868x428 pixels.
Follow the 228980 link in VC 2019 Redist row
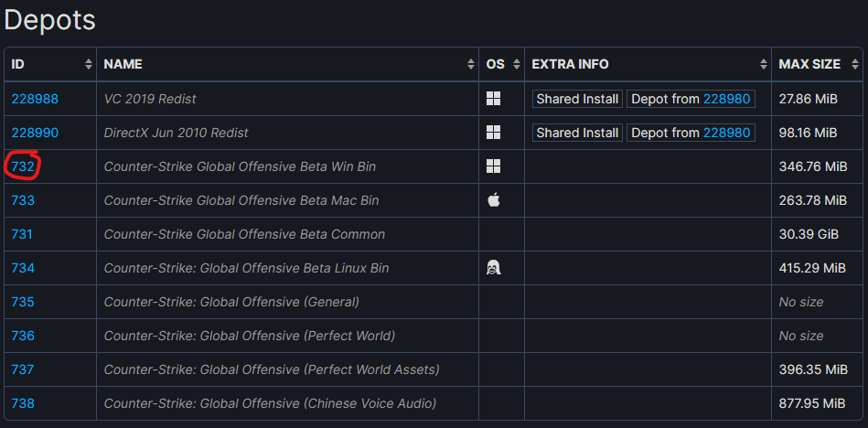point(728,99)
